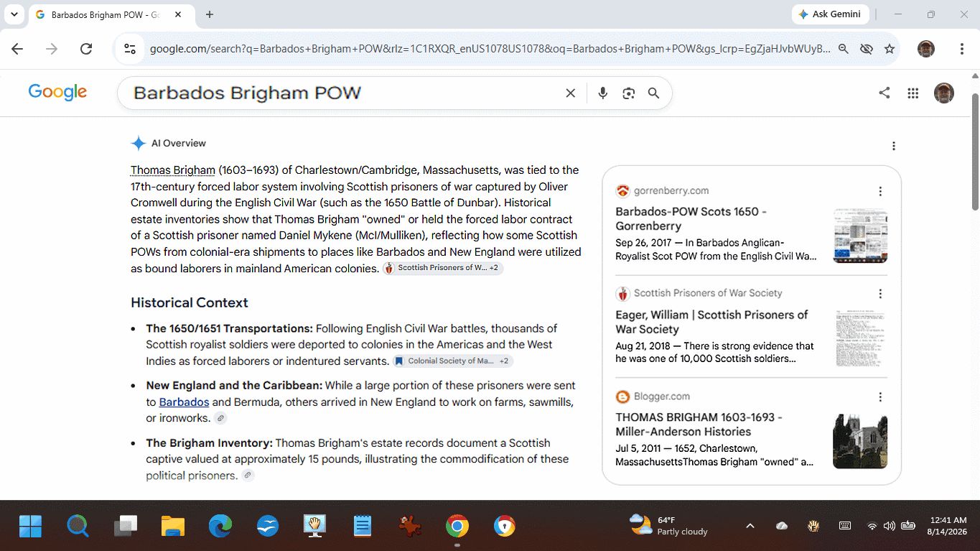The image size is (980, 551).
Task: Open Task View on taskbar
Action: pos(126,527)
